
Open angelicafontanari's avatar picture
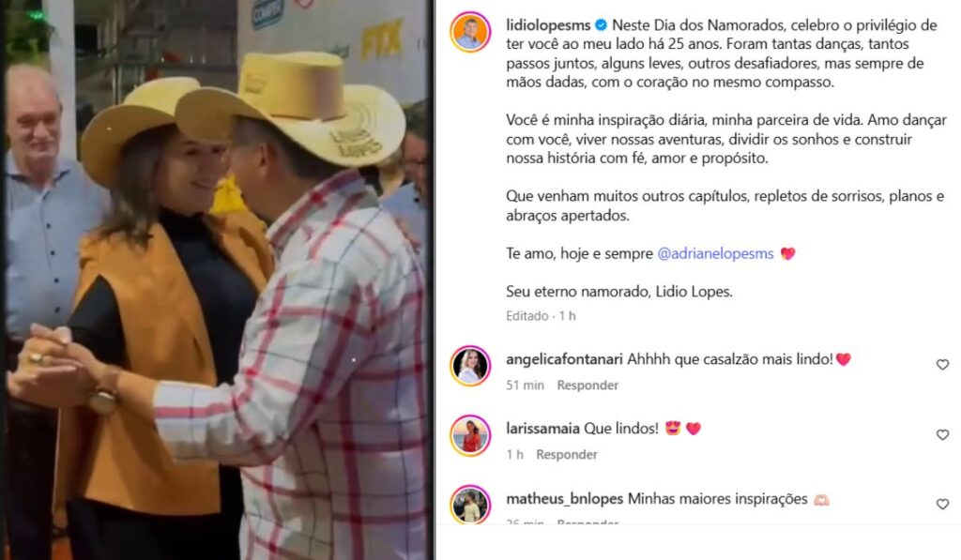tap(470, 366)
